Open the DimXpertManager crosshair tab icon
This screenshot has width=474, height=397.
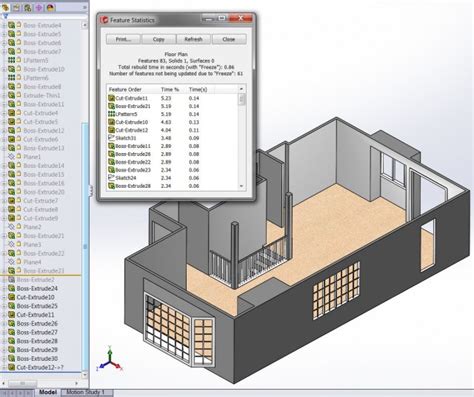(x=39, y=7)
